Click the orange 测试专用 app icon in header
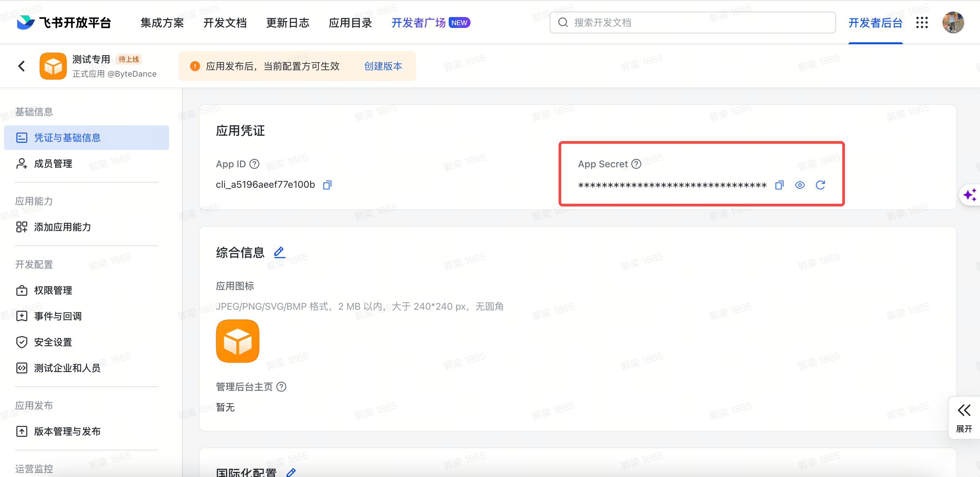This screenshot has width=980, height=477. (x=53, y=66)
